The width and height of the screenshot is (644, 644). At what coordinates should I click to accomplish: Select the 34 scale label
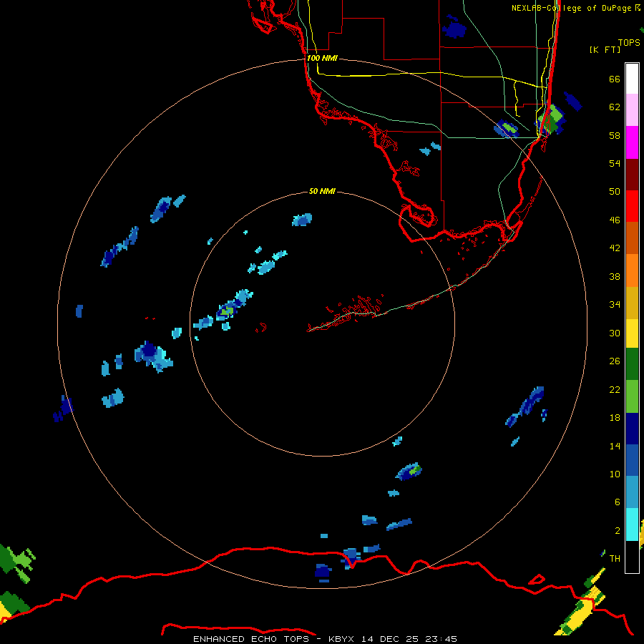(615, 304)
